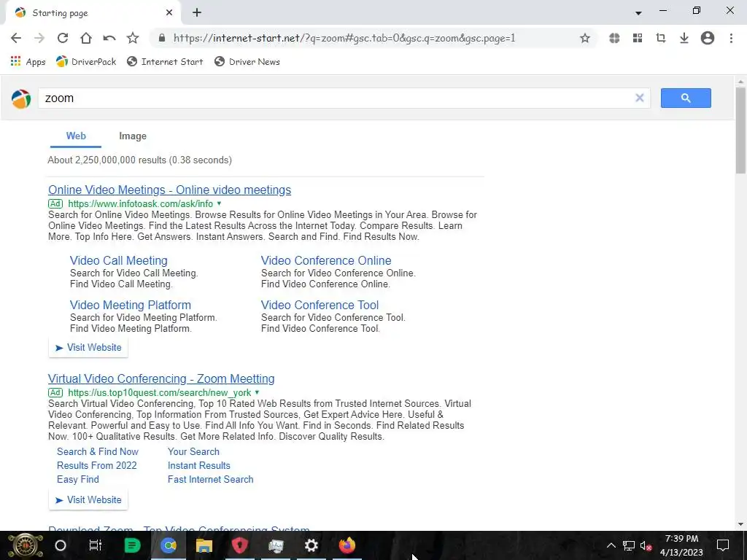This screenshot has width=747, height=560.
Task: Open Fast Internet Search link
Action: (211, 479)
